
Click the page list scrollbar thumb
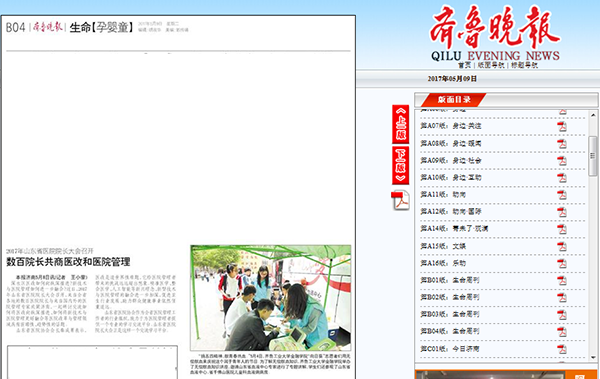tap(593, 156)
